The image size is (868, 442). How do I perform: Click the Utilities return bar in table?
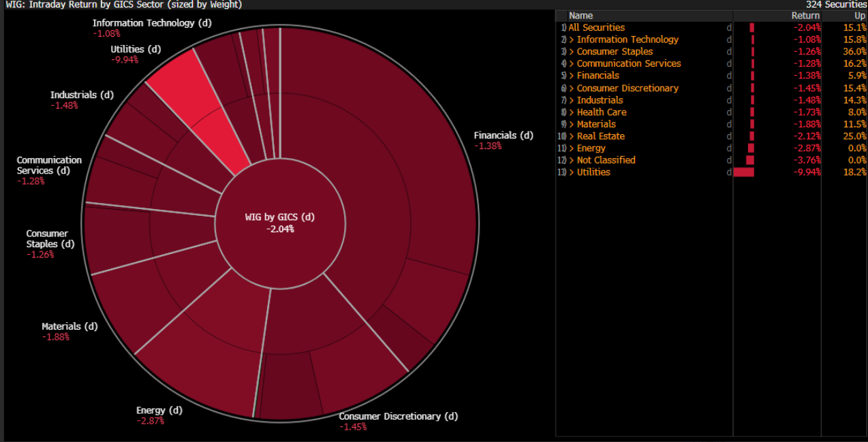(x=744, y=172)
